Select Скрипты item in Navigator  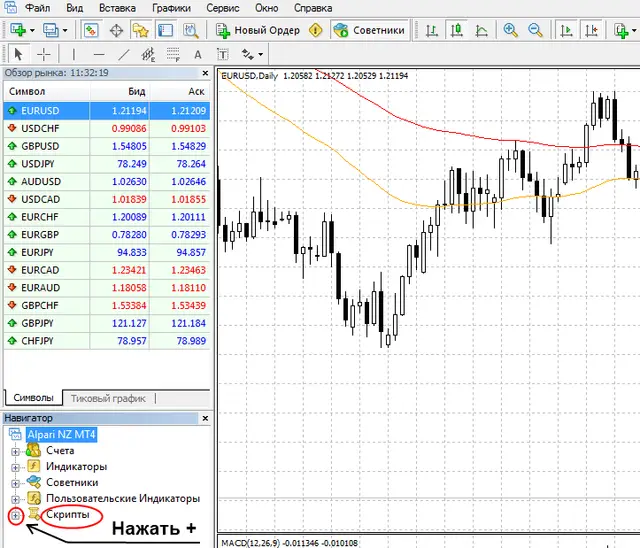(x=67, y=515)
